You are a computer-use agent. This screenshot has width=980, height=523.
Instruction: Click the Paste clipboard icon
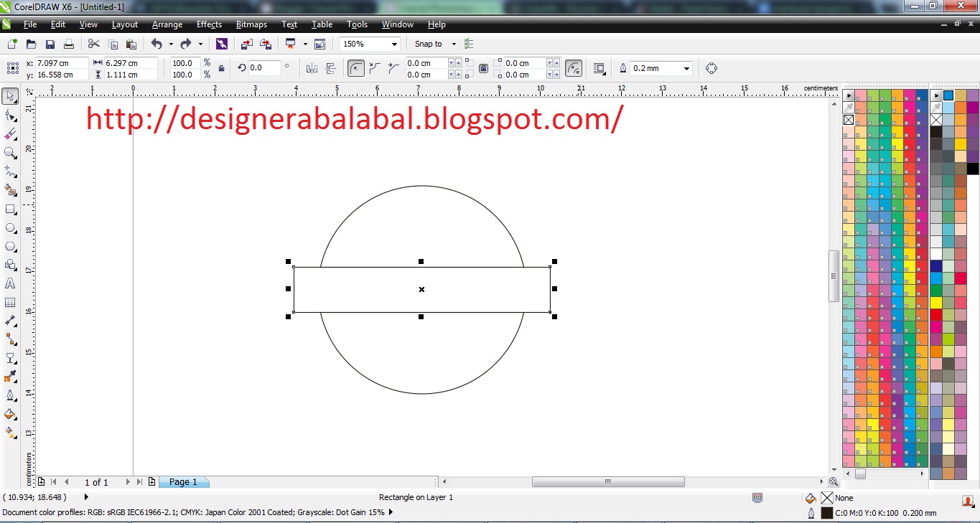[131, 44]
